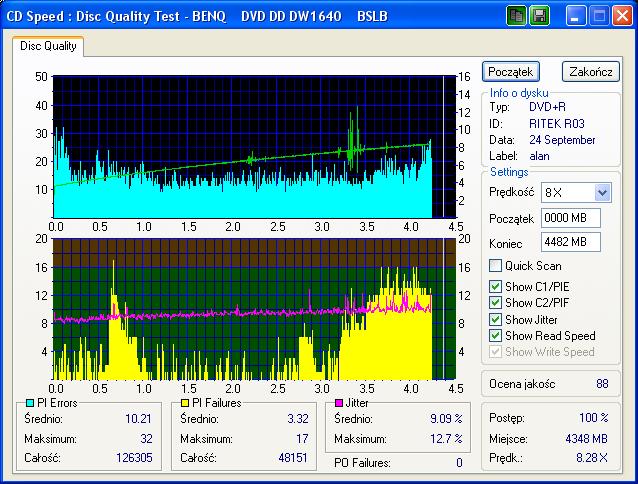Click the quality score value 88
This screenshot has width=638, height=484.
(x=602, y=384)
